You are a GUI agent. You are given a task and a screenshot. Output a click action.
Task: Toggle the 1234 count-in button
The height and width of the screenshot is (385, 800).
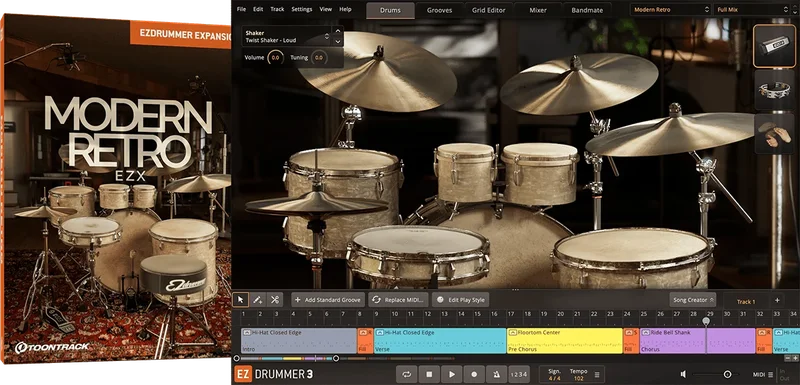pos(518,374)
